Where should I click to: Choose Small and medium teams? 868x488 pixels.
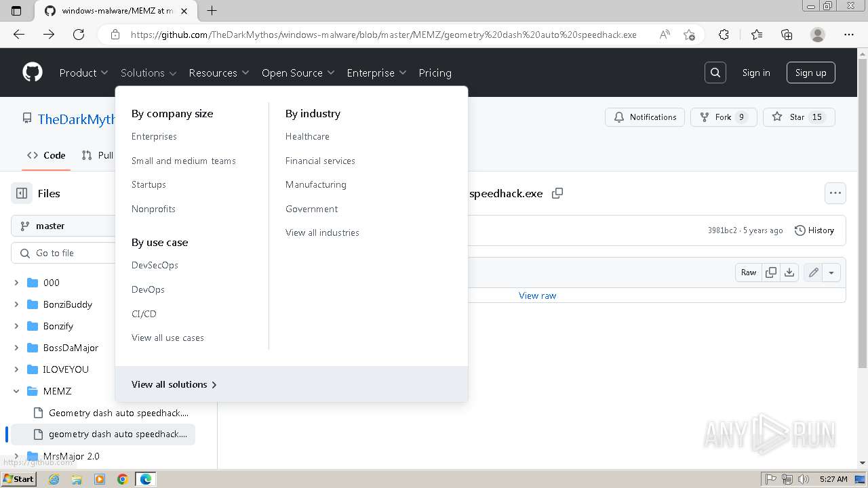(x=184, y=161)
